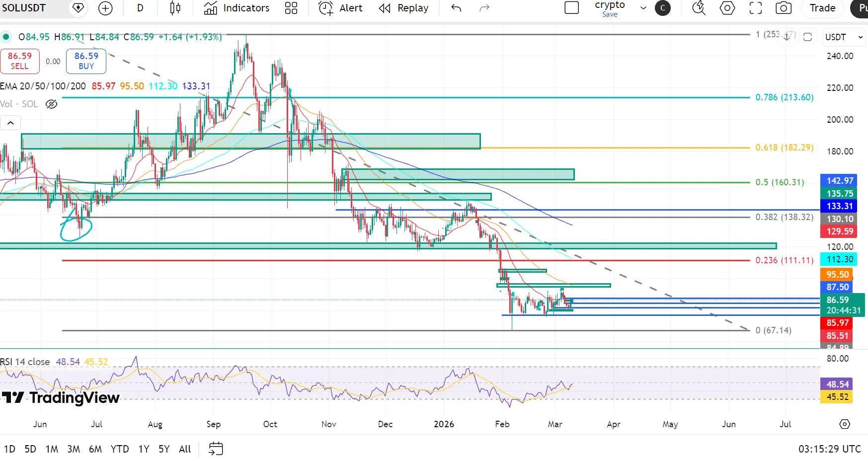Select the 3M date range
This screenshot has height=461, width=868.
pyautogui.click(x=74, y=449)
